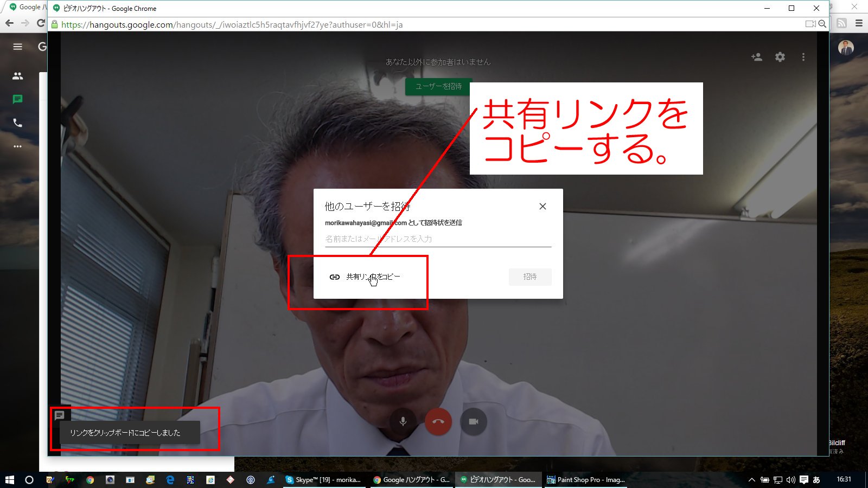Image resolution: width=868 pixels, height=488 pixels.
Task: Open the Windows Start menu
Action: pyautogui.click(x=9, y=480)
